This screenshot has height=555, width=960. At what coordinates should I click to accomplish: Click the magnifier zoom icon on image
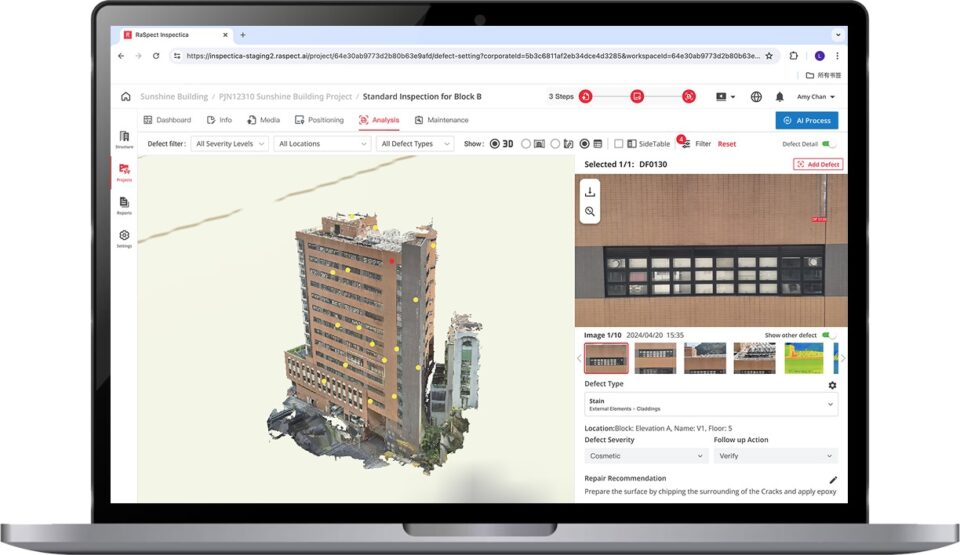(590, 212)
